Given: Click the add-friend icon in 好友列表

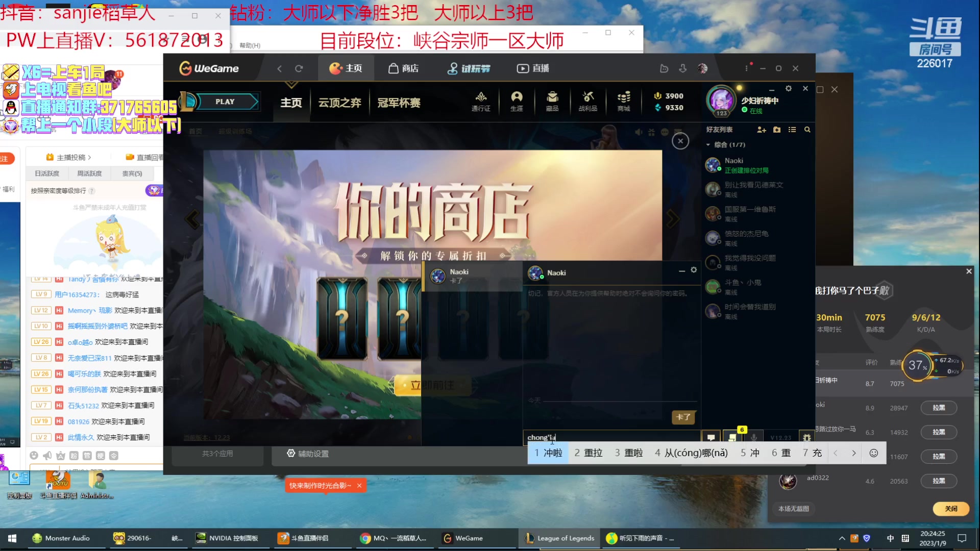Looking at the screenshot, I should pos(761,130).
